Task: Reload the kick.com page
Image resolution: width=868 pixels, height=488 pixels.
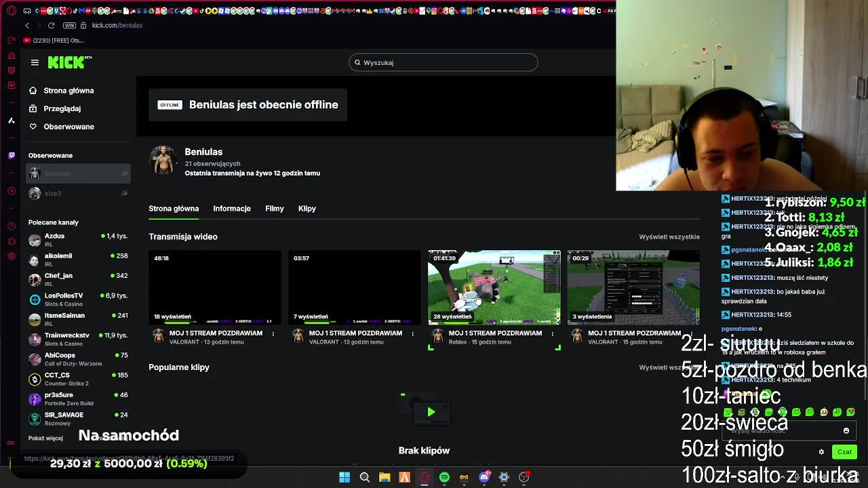Action: pyautogui.click(x=51, y=25)
